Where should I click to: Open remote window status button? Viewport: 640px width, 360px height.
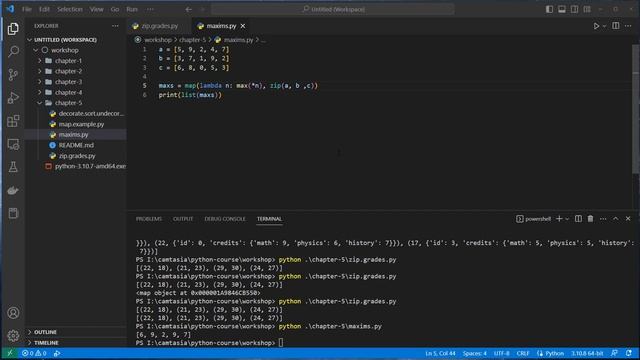[10, 353]
